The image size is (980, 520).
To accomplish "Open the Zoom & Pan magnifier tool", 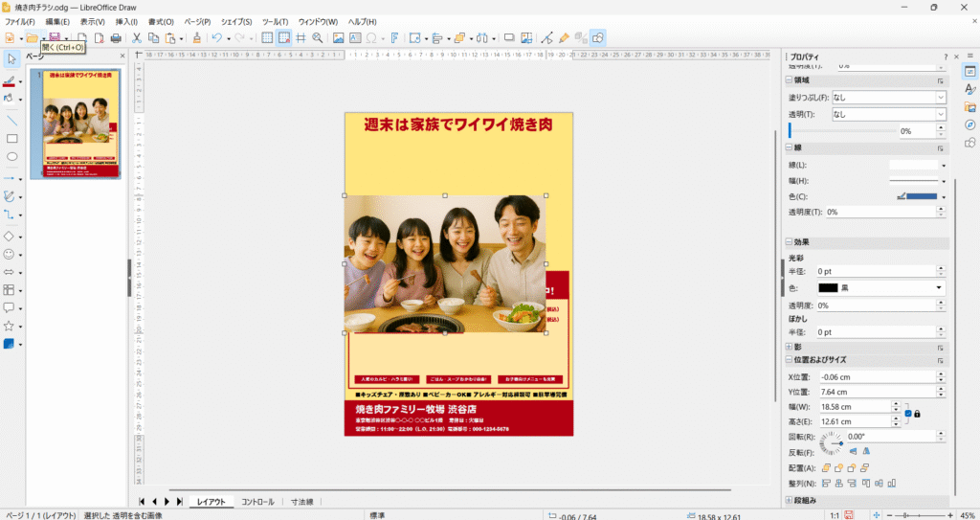I will (x=318, y=38).
